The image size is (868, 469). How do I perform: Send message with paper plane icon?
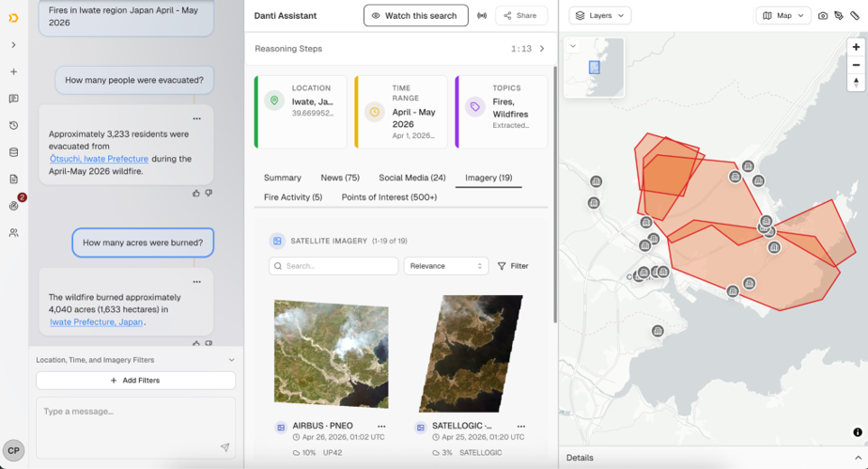click(225, 446)
